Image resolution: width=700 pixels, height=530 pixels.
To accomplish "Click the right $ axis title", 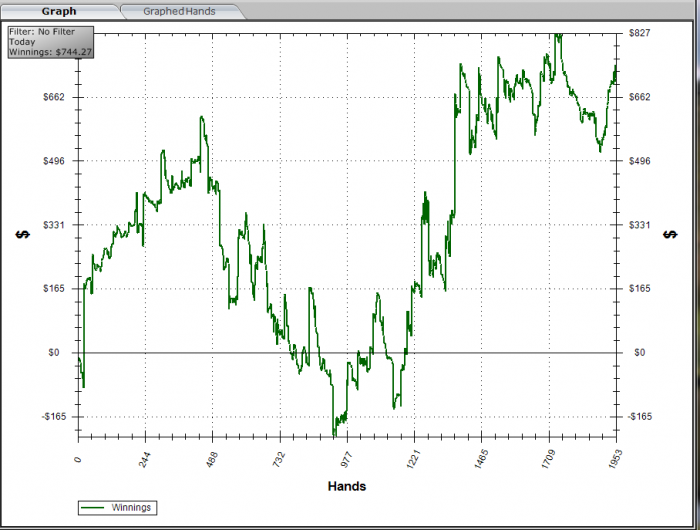I will tap(670, 235).
